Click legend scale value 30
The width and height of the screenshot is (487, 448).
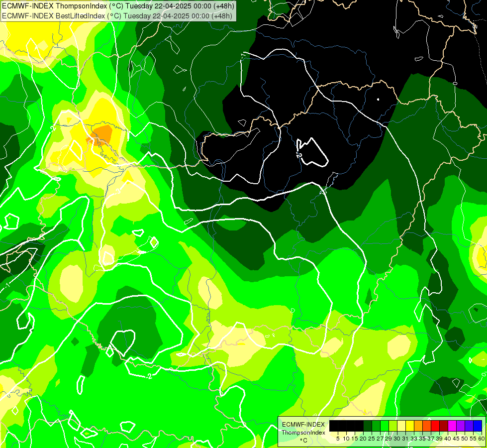tap(397, 439)
